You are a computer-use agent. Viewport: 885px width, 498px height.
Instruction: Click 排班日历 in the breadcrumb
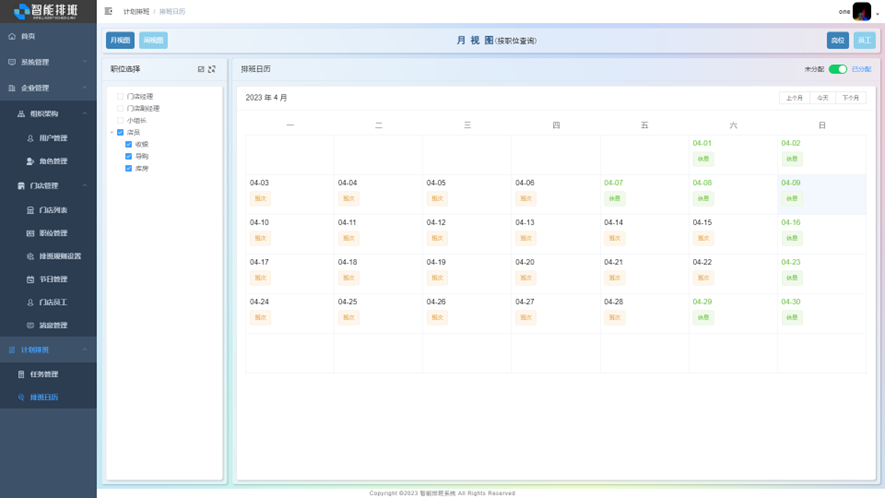172,11
